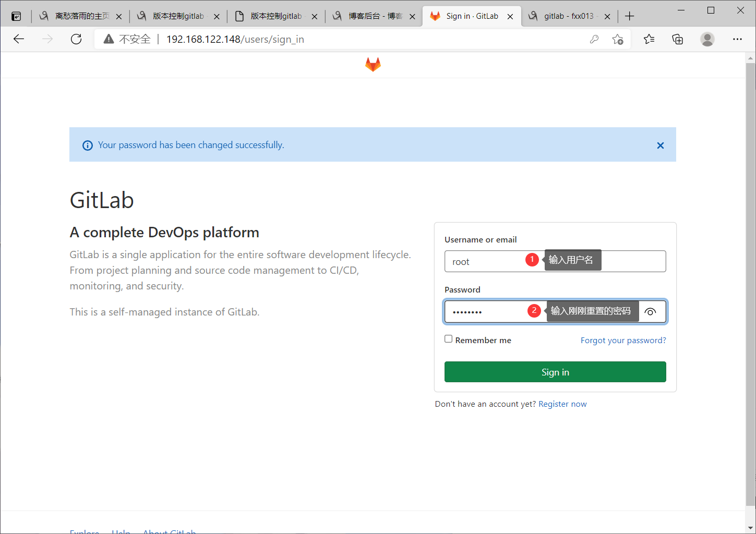The image size is (756, 534).
Task: Open the Favorites list
Action: point(649,39)
